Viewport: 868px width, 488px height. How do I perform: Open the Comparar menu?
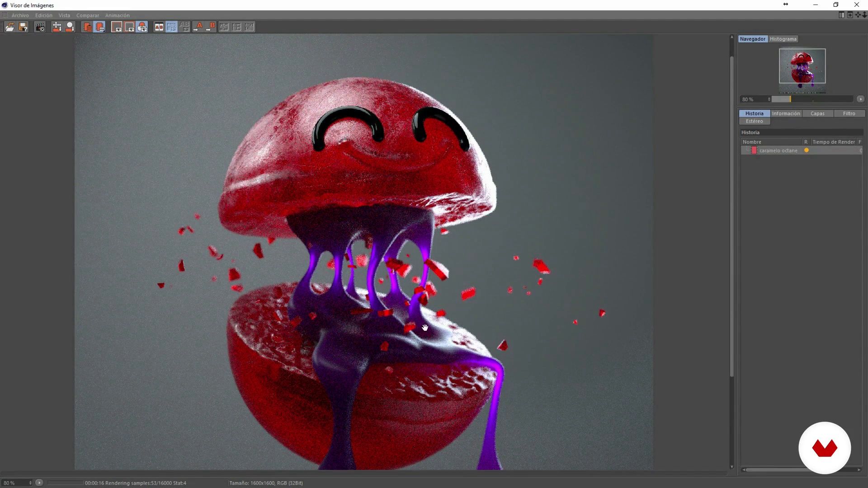pyautogui.click(x=88, y=15)
